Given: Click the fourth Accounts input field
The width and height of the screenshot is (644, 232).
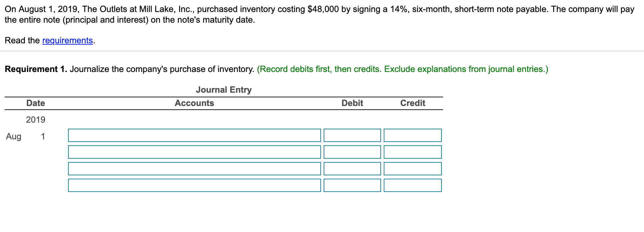Looking at the screenshot, I should [194, 185].
